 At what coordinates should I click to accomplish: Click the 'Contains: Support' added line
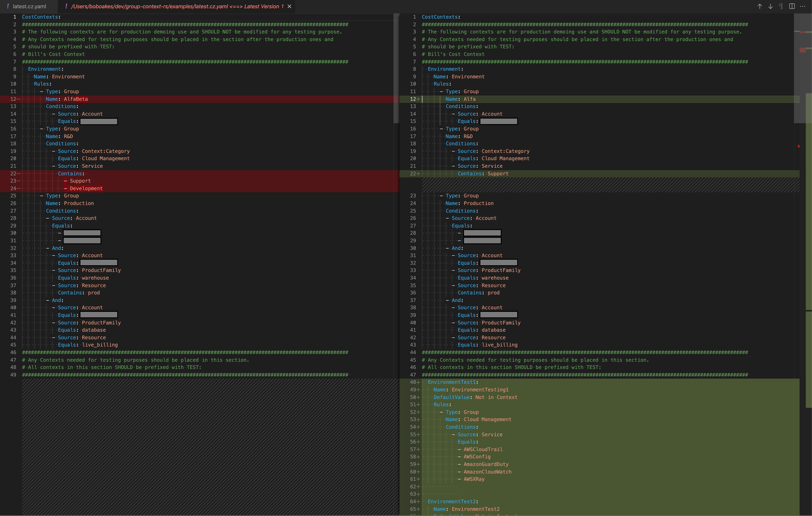point(483,174)
